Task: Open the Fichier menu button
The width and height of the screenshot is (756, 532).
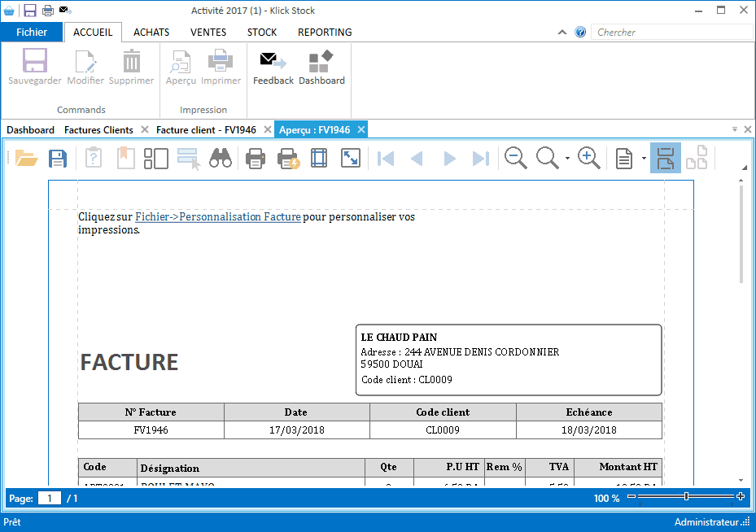Action: click(x=32, y=33)
